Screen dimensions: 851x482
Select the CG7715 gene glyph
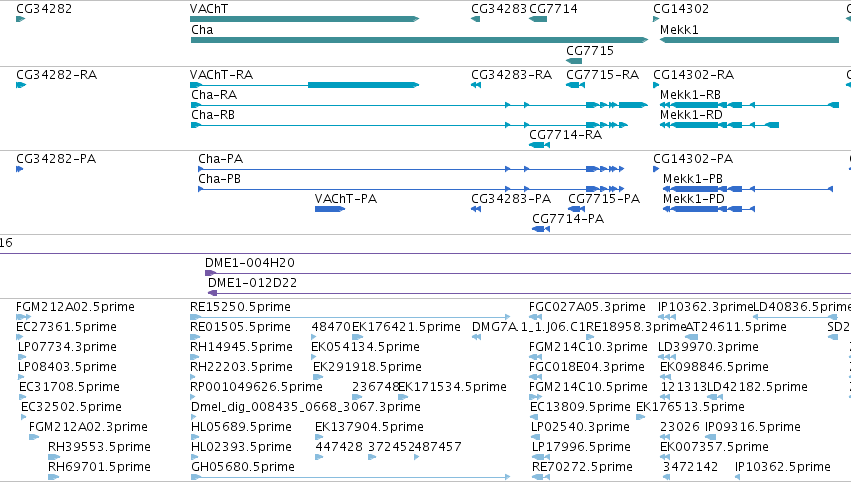coord(574,61)
